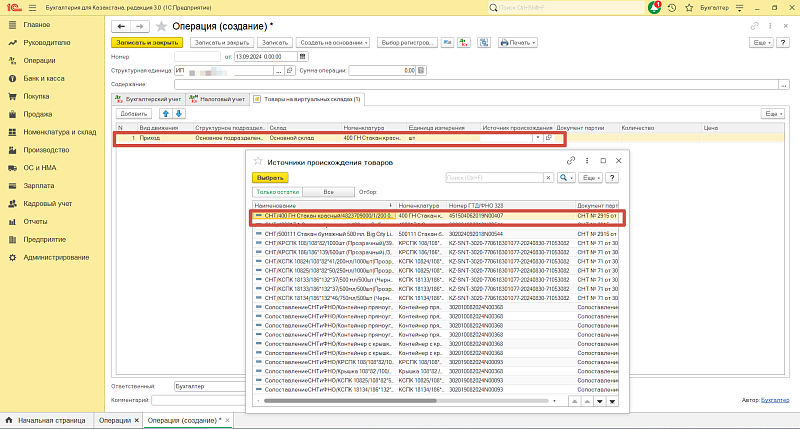Image resolution: width=800 pixels, height=429 pixels.
Task: Switch to Налоговый учет tab
Action: pos(219,99)
